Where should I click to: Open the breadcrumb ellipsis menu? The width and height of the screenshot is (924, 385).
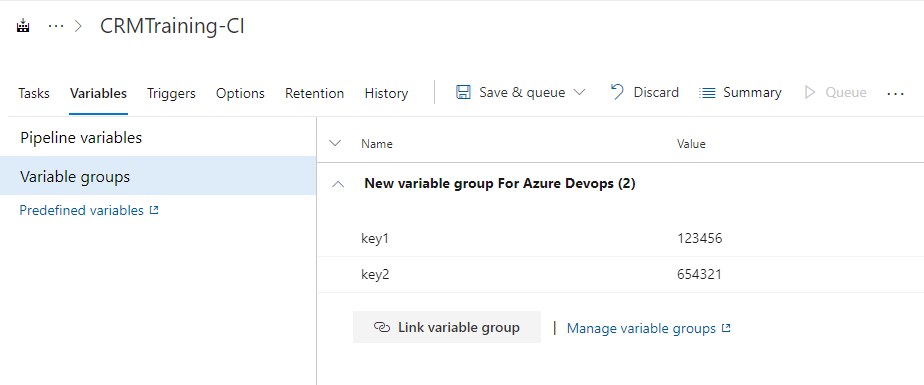coord(56,27)
